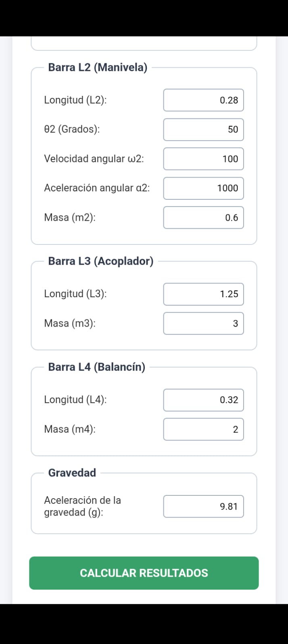The image size is (288, 644).
Task: Click the Aceleración de la gravedad (g) label
Action: 83,506
